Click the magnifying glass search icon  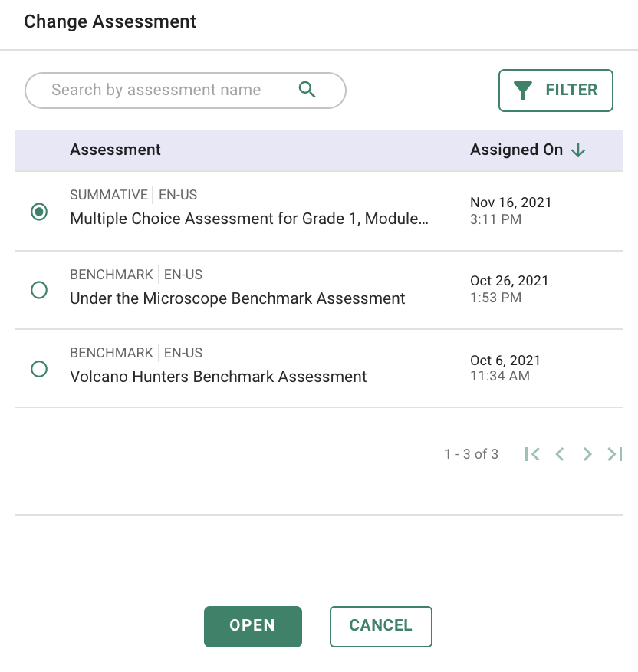pos(307,90)
